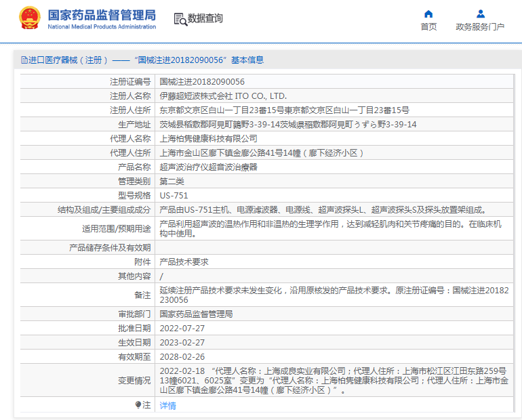Select effective date 2023-02-27
The height and width of the screenshot is (420, 522).
tap(182, 343)
